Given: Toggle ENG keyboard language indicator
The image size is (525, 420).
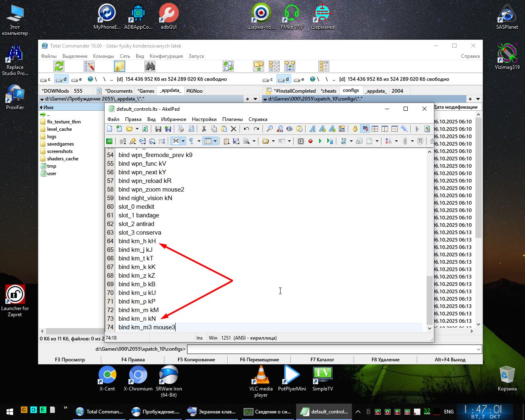Looking at the screenshot, I should [x=449, y=411].
